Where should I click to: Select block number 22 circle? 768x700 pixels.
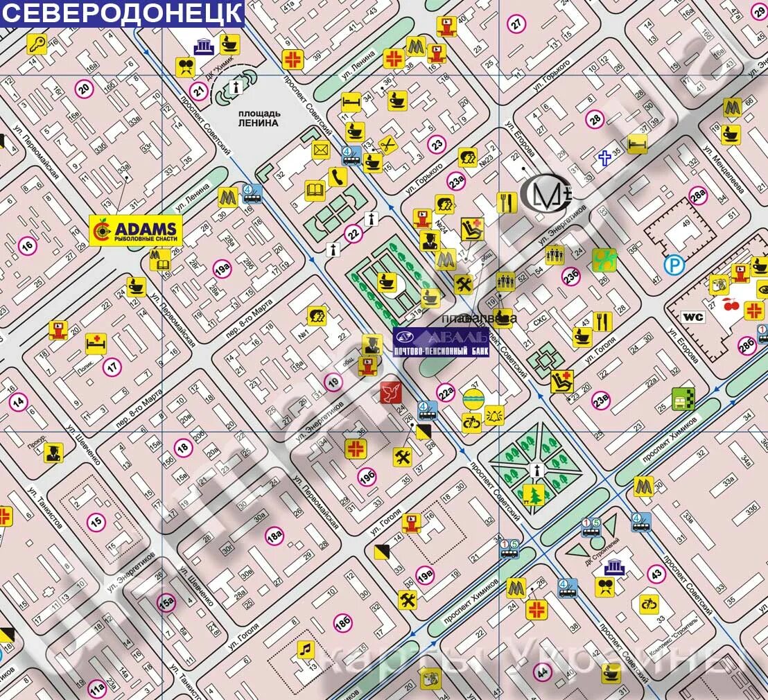coord(353,234)
